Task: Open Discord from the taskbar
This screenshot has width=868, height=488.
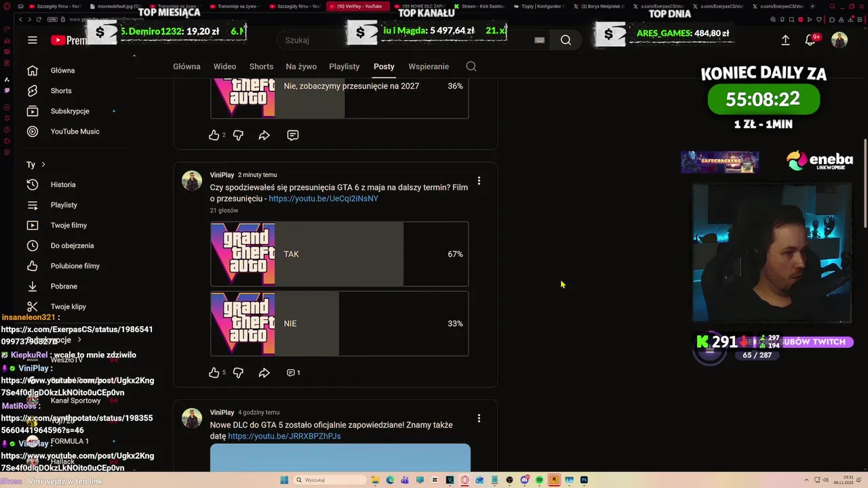Action: (x=524, y=480)
